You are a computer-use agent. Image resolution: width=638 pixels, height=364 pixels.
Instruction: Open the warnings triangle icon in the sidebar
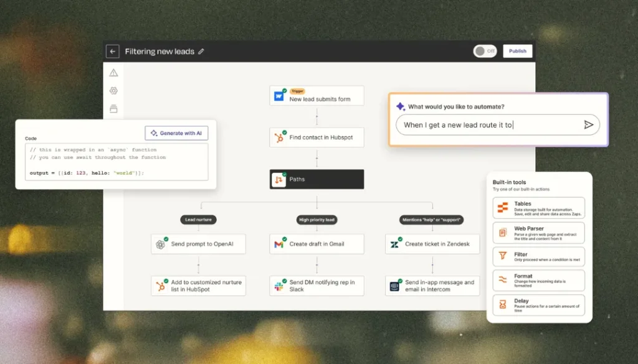click(113, 73)
